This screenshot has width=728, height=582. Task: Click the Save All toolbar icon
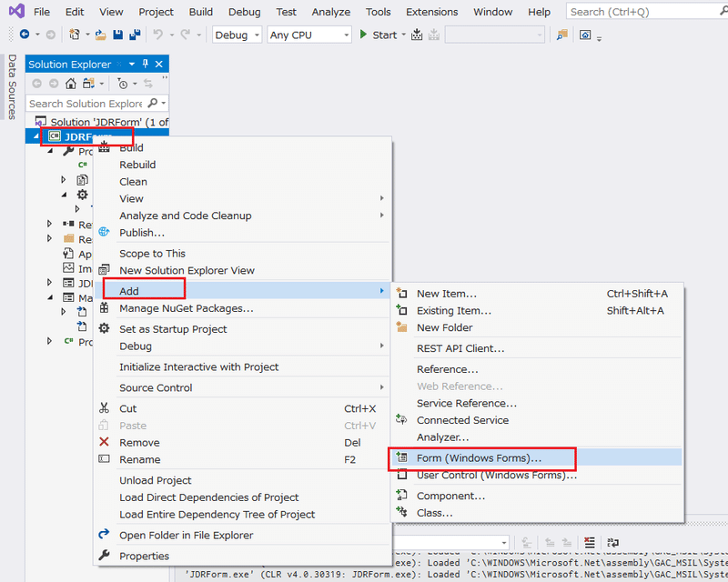click(135, 35)
